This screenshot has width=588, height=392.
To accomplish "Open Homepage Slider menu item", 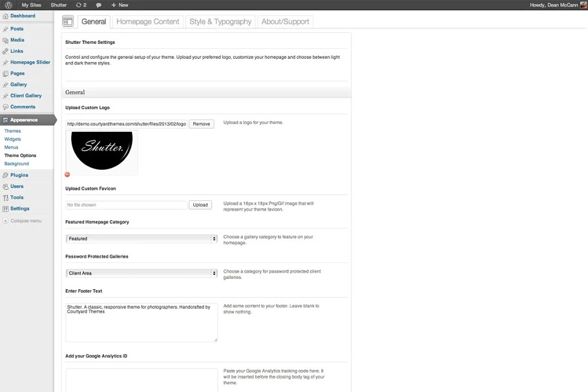I will pos(30,63).
